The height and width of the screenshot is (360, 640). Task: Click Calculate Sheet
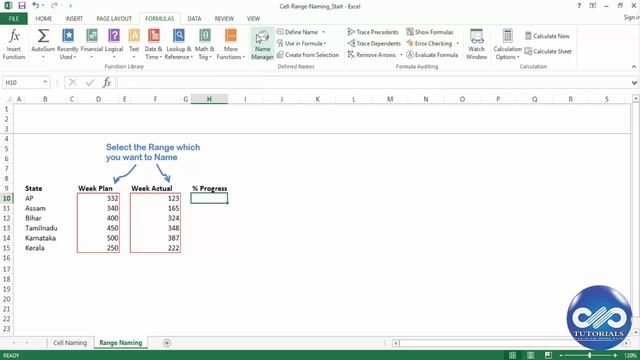pos(548,51)
